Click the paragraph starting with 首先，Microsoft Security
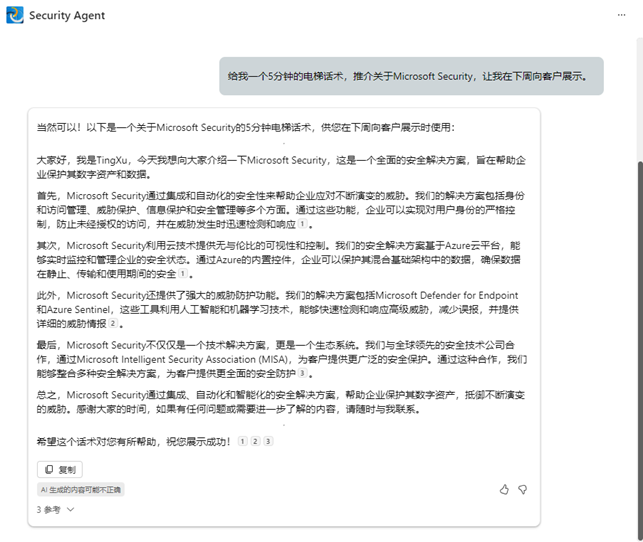This screenshot has height=542, width=643. click(x=281, y=210)
